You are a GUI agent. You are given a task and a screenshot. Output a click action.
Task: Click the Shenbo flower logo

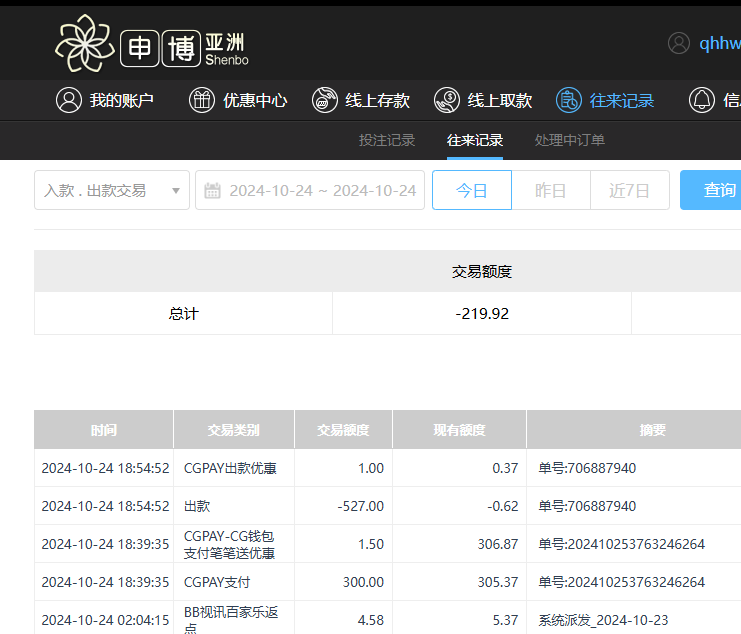[x=84, y=44]
